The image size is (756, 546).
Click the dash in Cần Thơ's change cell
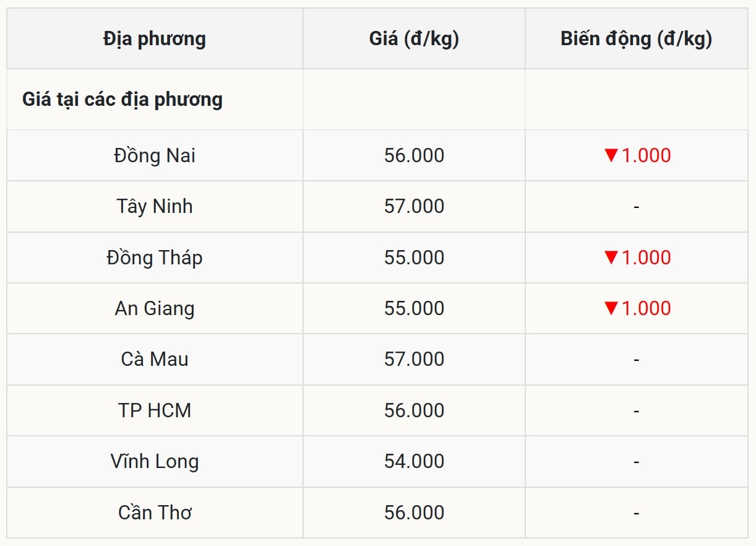636,513
